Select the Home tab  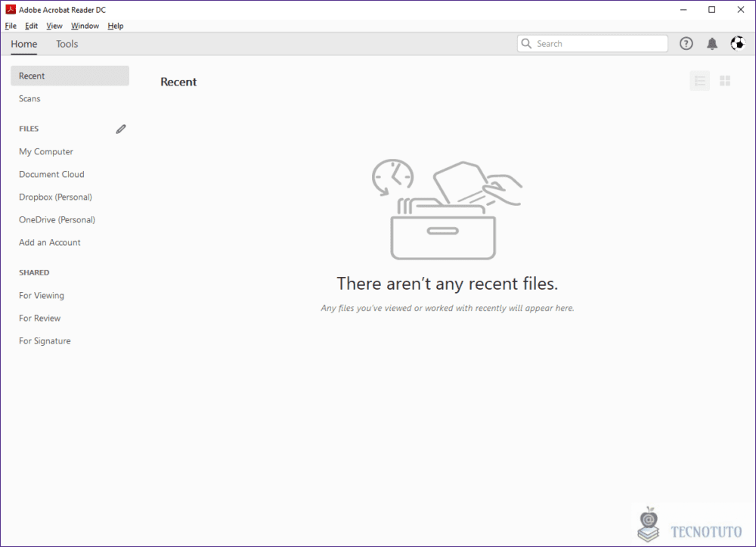[24, 44]
